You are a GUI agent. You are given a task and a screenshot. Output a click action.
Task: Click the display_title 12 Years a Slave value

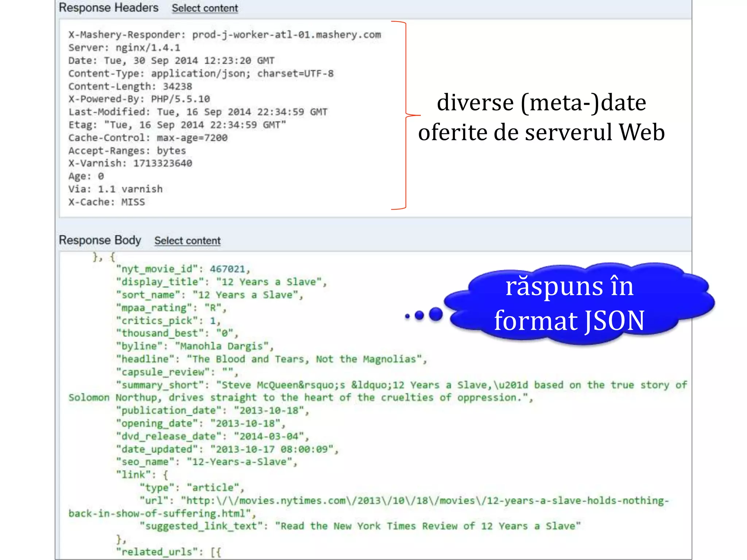pyautogui.click(x=269, y=282)
